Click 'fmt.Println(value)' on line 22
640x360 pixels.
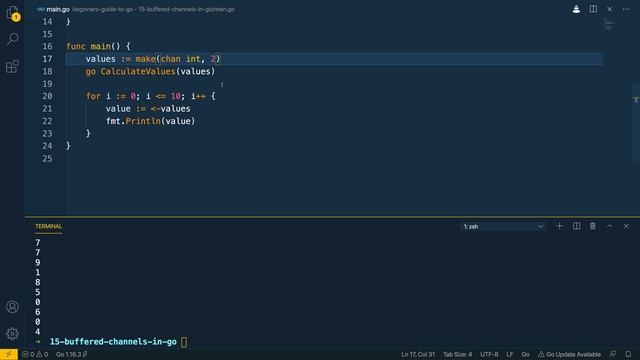[151, 121]
